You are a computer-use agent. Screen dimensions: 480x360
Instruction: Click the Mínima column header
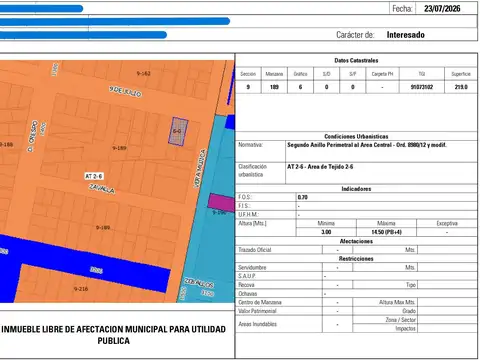click(x=326, y=223)
